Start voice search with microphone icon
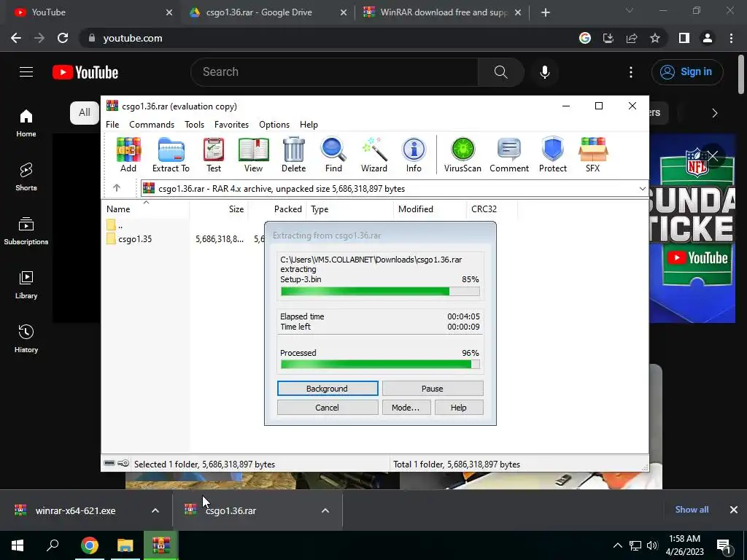 coord(544,72)
